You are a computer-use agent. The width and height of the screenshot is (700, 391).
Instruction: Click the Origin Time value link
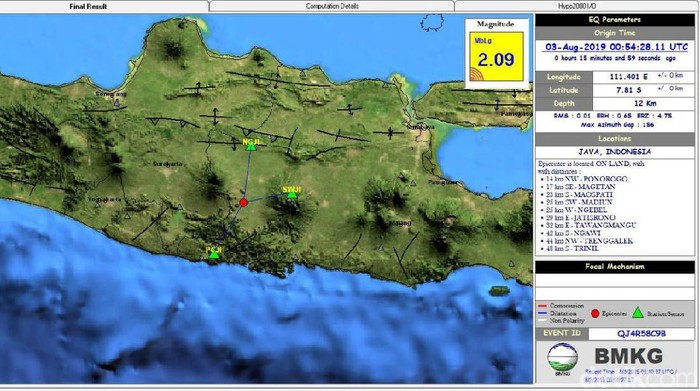point(616,46)
